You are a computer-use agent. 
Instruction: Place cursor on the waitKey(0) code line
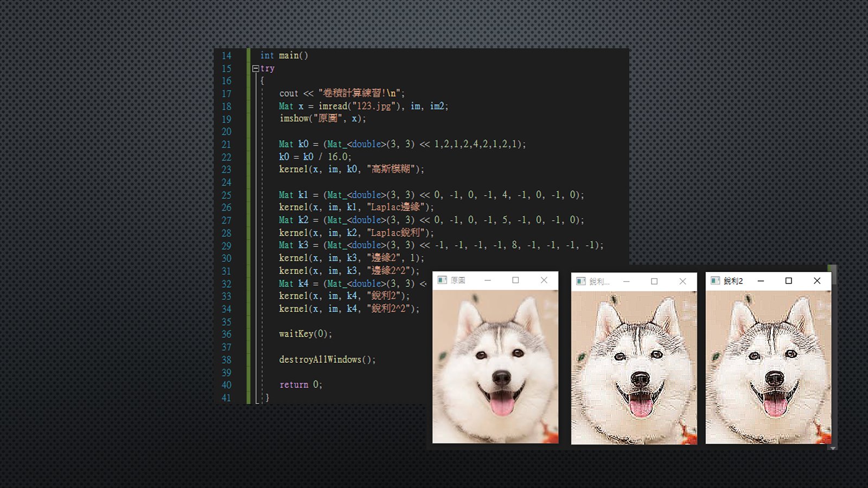point(305,334)
